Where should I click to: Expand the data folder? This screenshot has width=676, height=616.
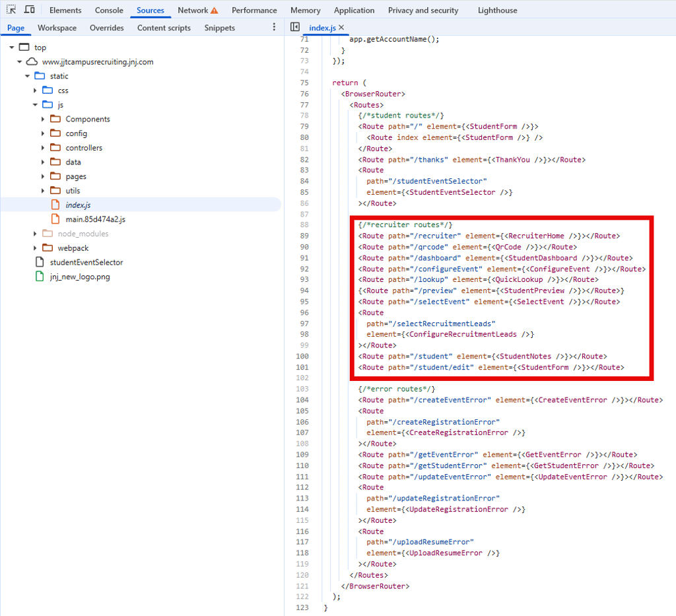[43, 162]
